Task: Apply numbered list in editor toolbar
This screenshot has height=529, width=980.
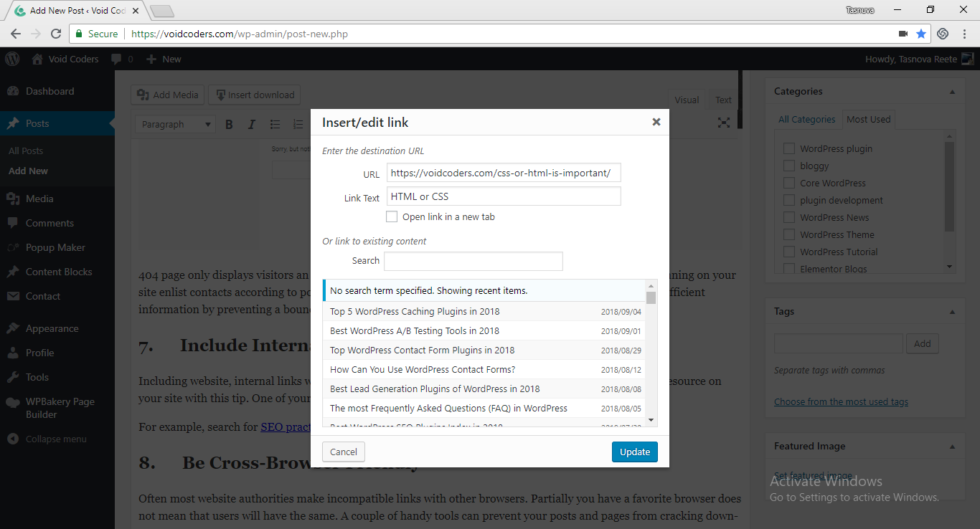Action: [298, 124]
